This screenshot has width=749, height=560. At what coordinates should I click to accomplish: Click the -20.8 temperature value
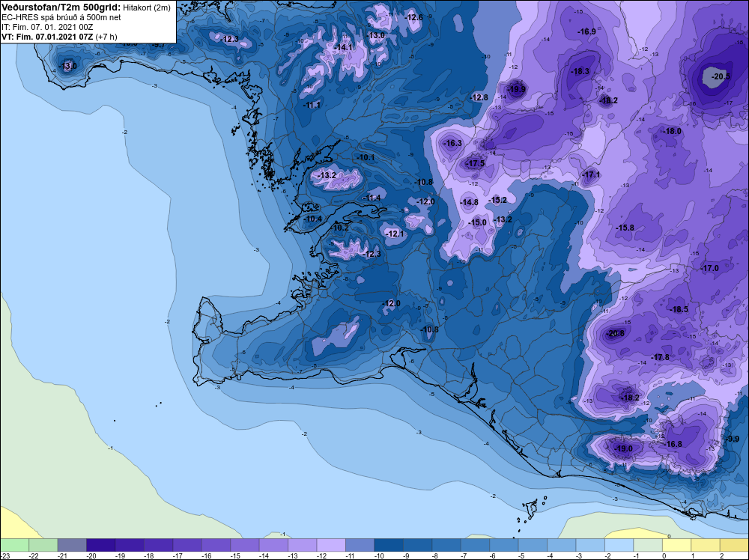[615, 334]
